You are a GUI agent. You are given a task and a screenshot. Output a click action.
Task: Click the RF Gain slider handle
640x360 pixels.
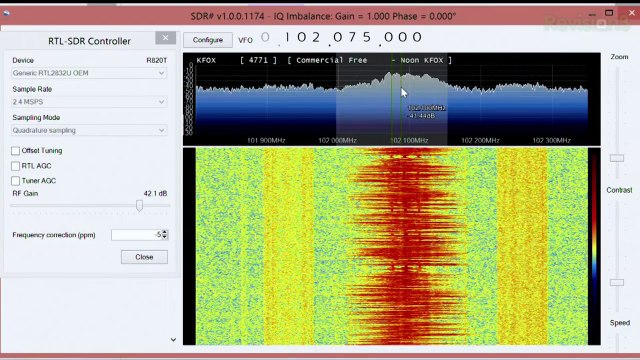(x=140, y=205)
